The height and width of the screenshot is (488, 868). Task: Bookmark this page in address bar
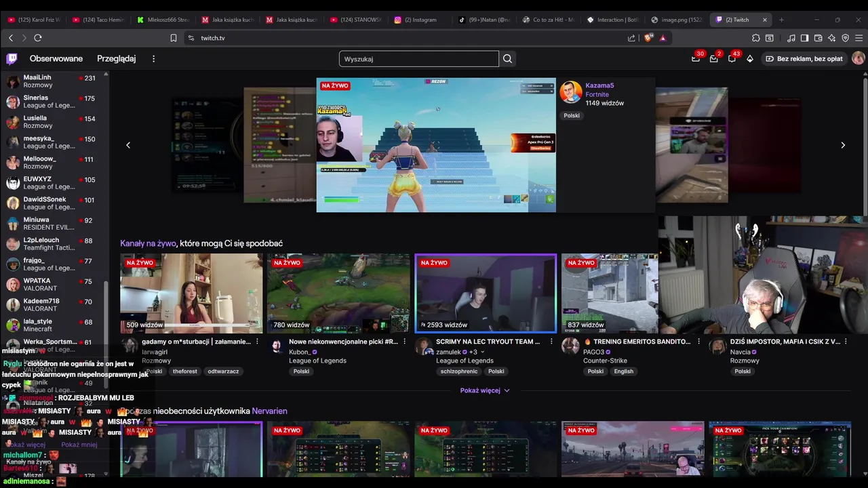click(174, 38)
